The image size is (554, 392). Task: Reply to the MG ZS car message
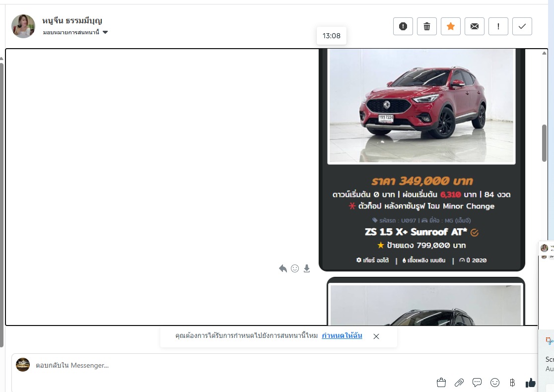click(x=282, y=268)
